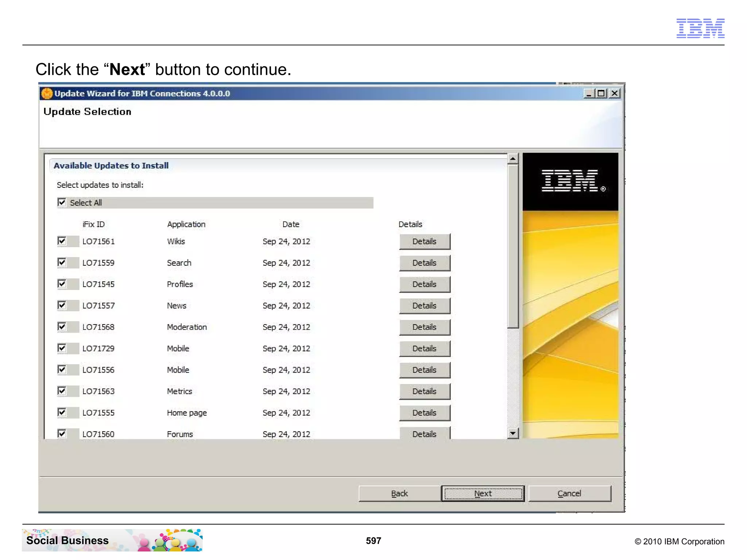Uncheck the LO71545 Profiles fix checkbox

coord(62,284)
